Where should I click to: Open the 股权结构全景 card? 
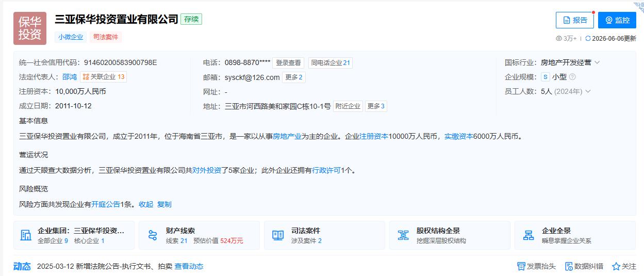pos(450,235)
